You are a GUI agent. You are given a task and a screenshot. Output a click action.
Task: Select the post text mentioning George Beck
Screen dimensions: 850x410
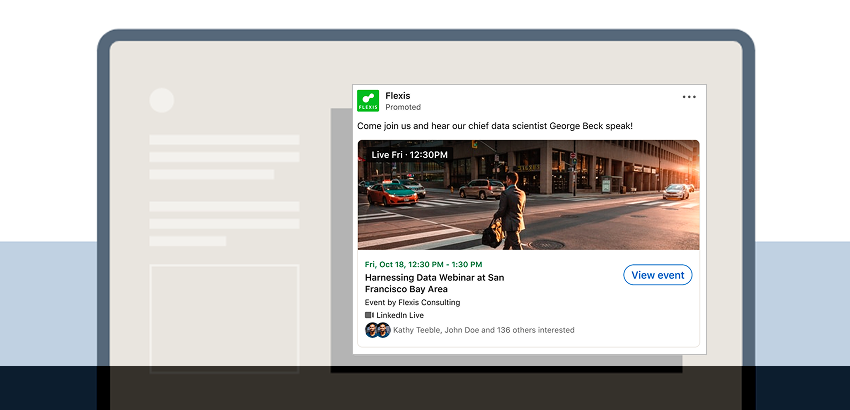click(x=495, y=126)
